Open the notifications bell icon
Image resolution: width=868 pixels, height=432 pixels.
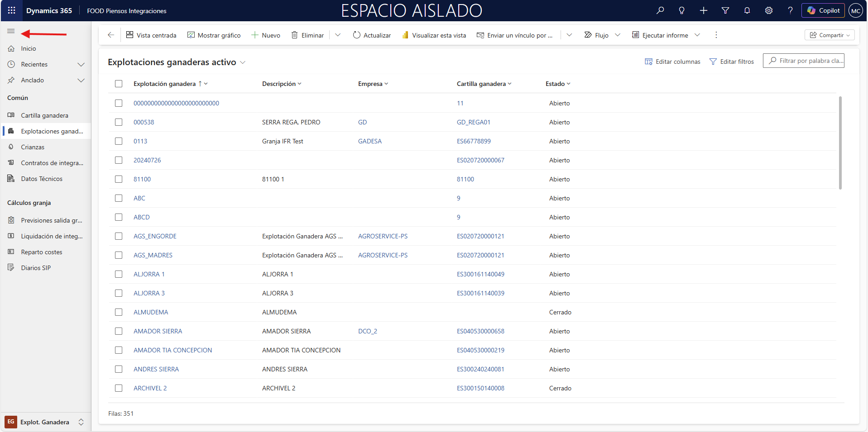pos(747,10)
